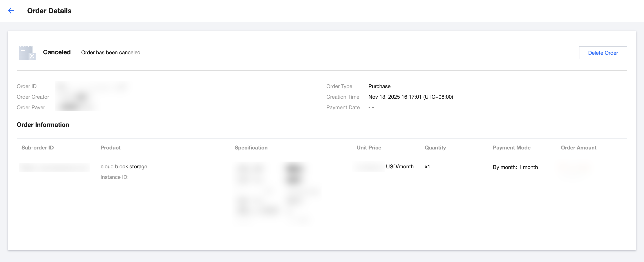Click the Specification column header
644x262 pixels.
pos(251,148)
